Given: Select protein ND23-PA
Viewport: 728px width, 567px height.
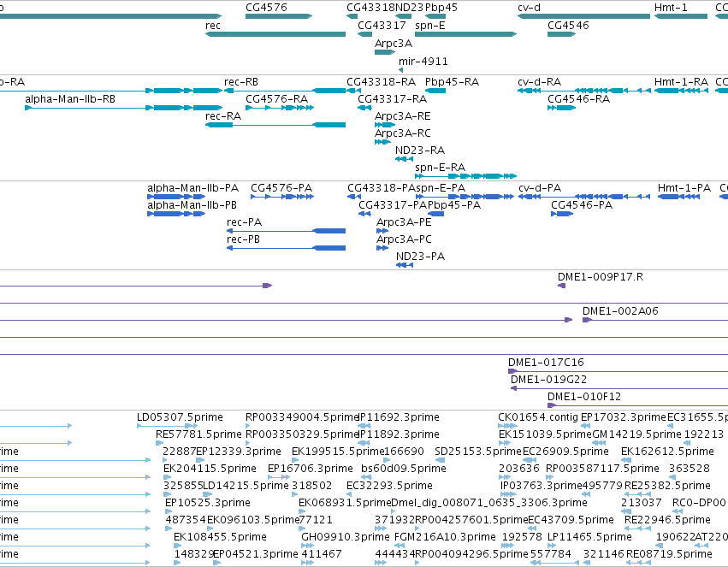Looking at the screenshot, I should tap(405, 265).
